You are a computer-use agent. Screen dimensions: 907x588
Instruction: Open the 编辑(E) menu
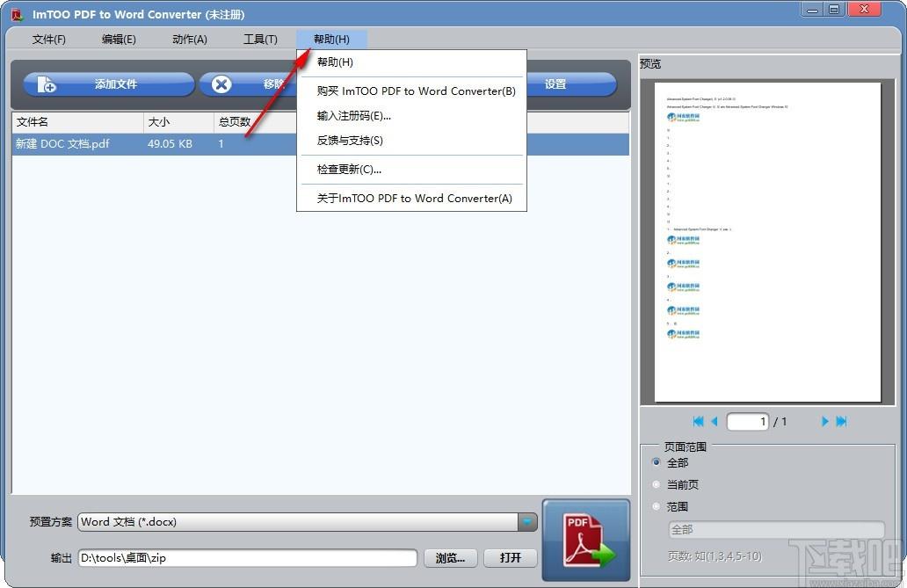coord(119,40)
